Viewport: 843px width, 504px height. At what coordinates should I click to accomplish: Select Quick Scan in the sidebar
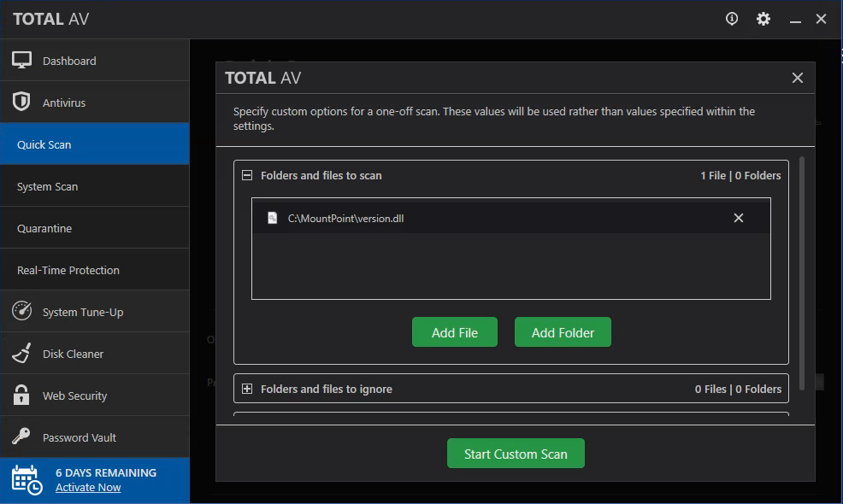(95, 144)
